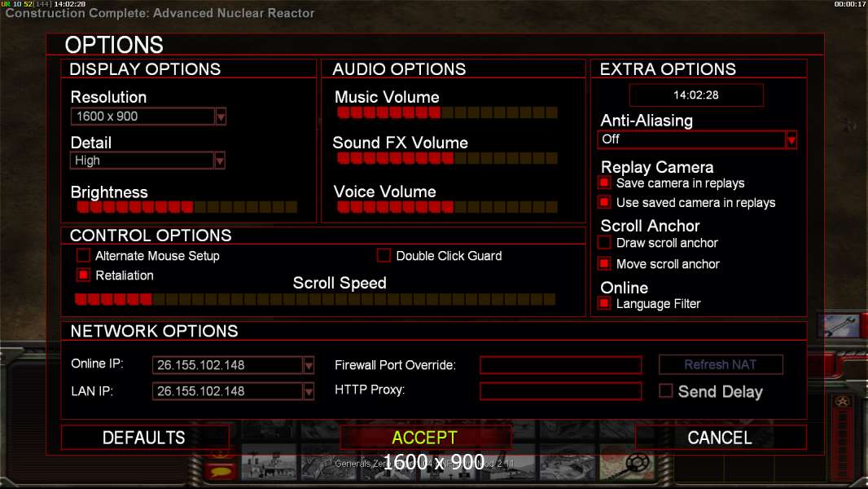Enable Draw scroll anchor checkbox

pos(604,243)
